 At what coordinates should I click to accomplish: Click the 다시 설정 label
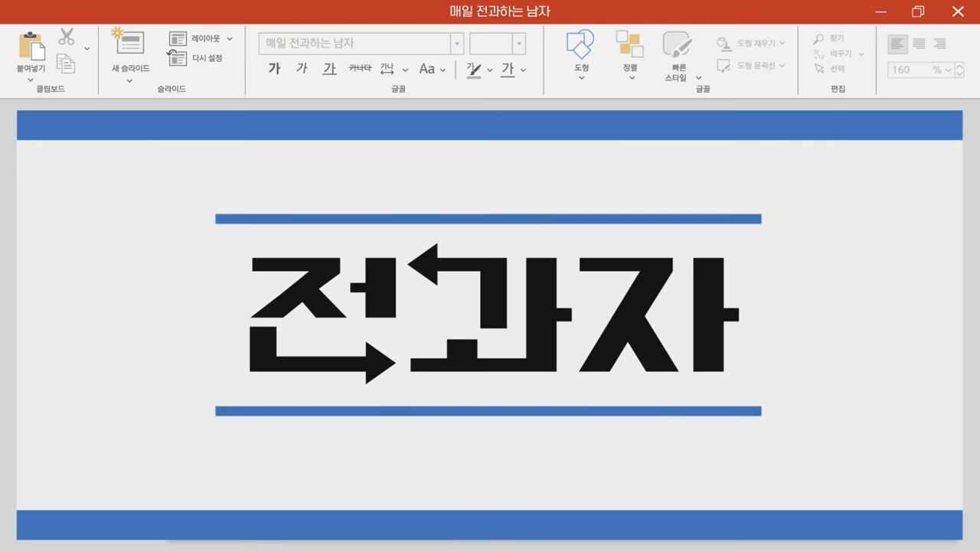coord(207,58)
